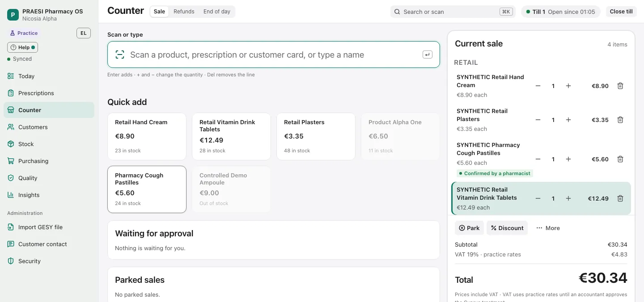Decrease Retail Hand Cream quantity
This screenshot has height=302, width=644.
coord(538,86)
